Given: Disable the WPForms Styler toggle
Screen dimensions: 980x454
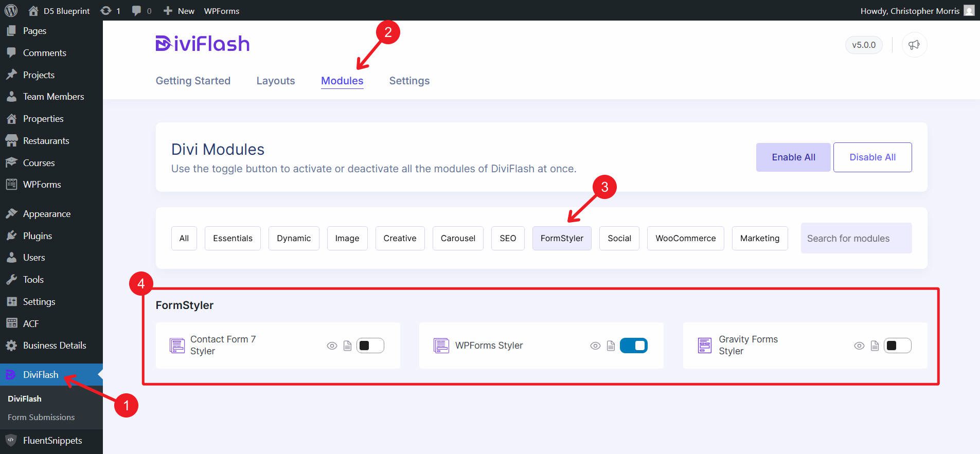Looking at the screenshot, I should pyautogui.click(x=634, y=346).
